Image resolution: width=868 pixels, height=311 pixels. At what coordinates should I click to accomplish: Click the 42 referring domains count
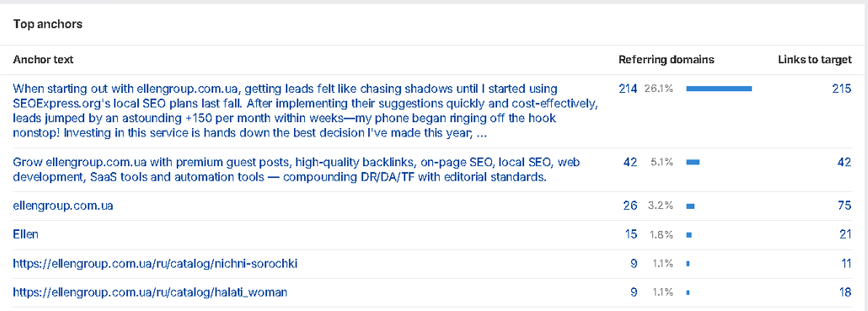(630, 162)
